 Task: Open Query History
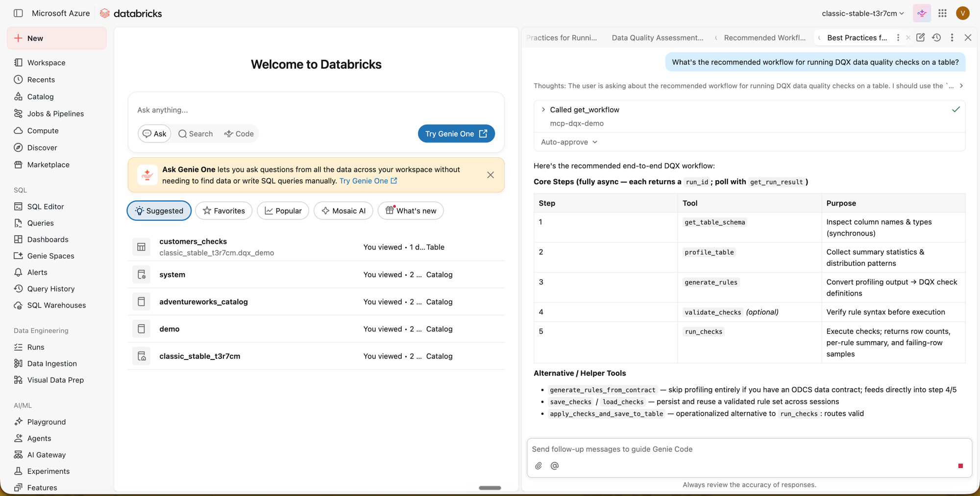click(51, 289)
